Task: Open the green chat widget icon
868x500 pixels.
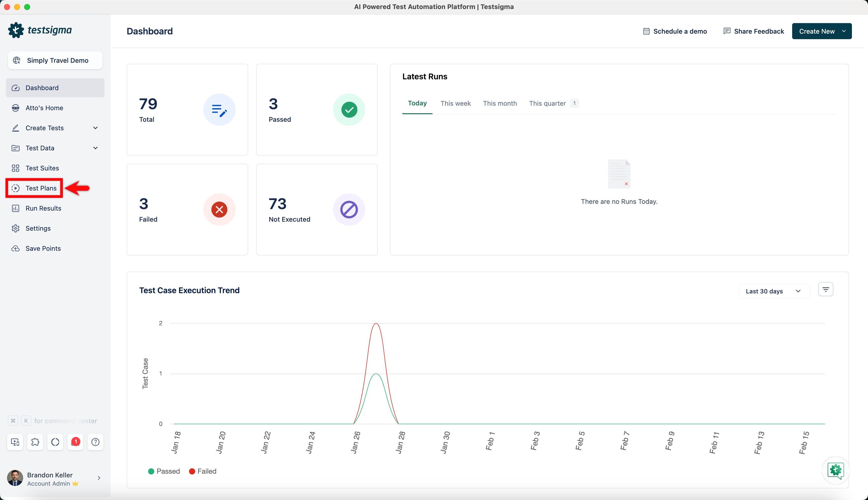Action: click(x=835, y=470)
